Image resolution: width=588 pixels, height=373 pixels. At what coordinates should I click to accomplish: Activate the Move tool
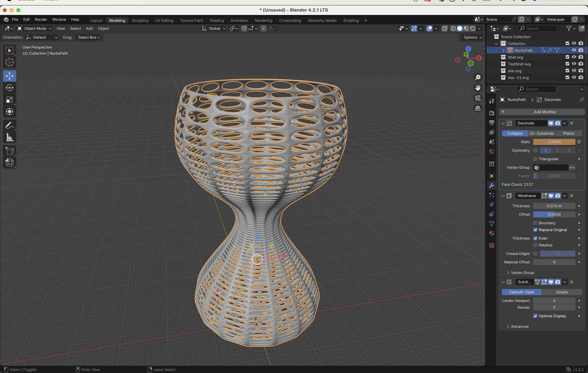[10, 76]
